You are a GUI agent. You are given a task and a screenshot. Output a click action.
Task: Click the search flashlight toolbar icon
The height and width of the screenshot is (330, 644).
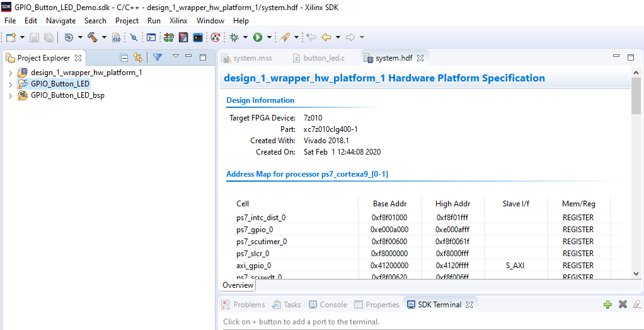click(x=285, y=37)
